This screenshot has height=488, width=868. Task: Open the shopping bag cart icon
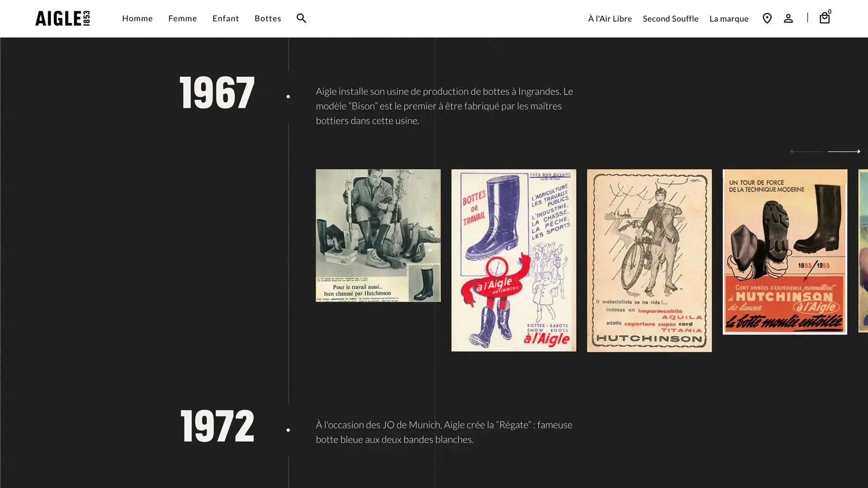tap(825, 18)
